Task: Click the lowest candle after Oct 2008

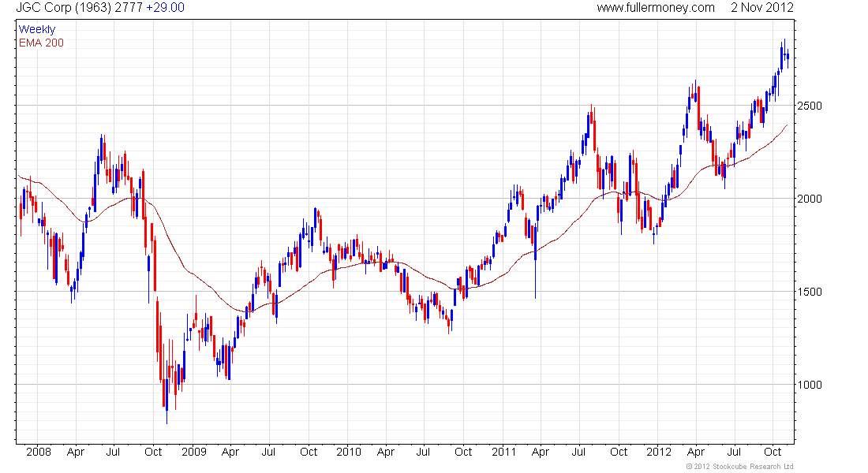Action: [166, 393]
